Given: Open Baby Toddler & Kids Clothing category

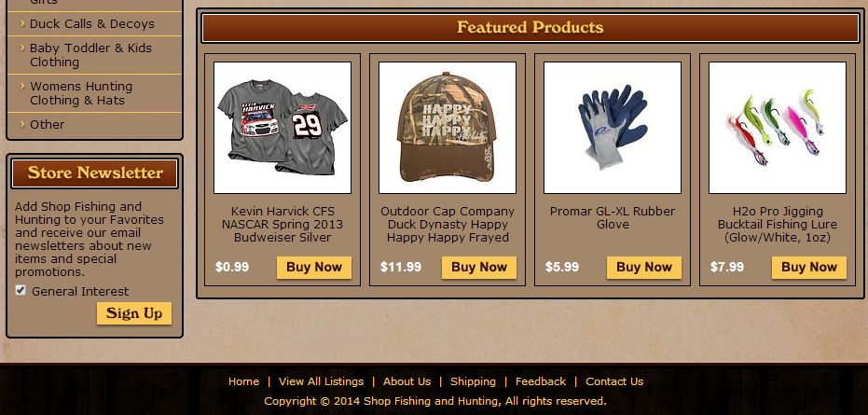Looking at the screenshot, I should [x=90, y=55].
